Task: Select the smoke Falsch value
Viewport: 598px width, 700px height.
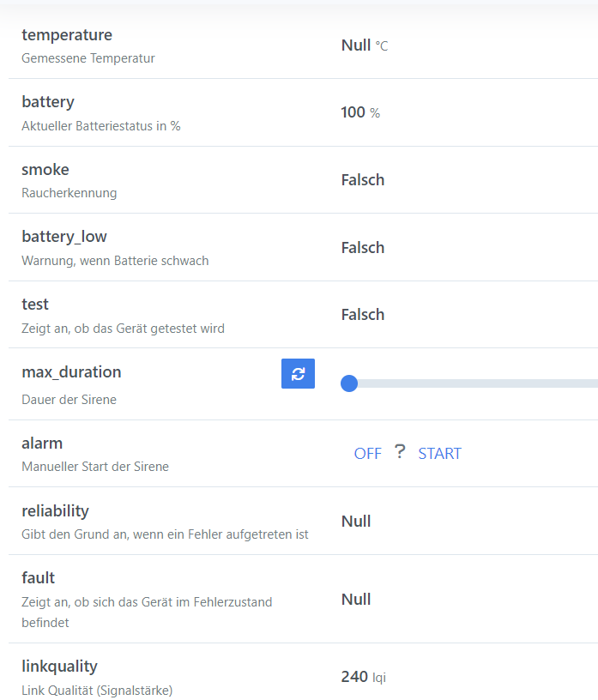Action: 363,180
